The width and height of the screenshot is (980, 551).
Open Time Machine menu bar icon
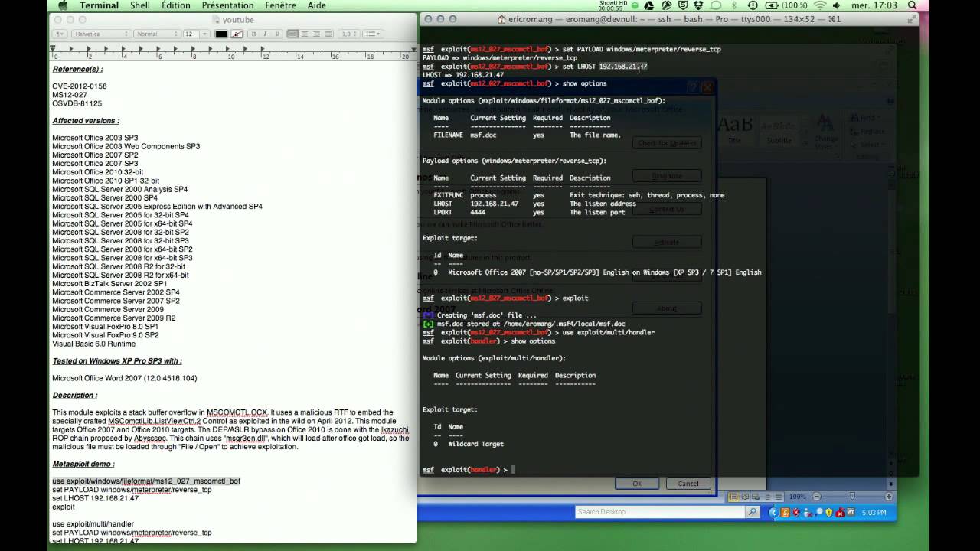[753, 5]
